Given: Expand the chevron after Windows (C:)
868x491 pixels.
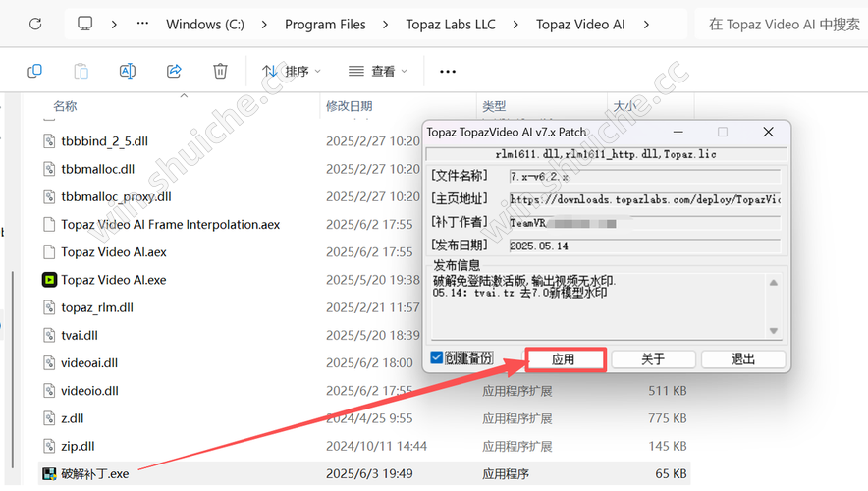Looking at the screenshot, I should pyautogui.click(x=264, y=25).
